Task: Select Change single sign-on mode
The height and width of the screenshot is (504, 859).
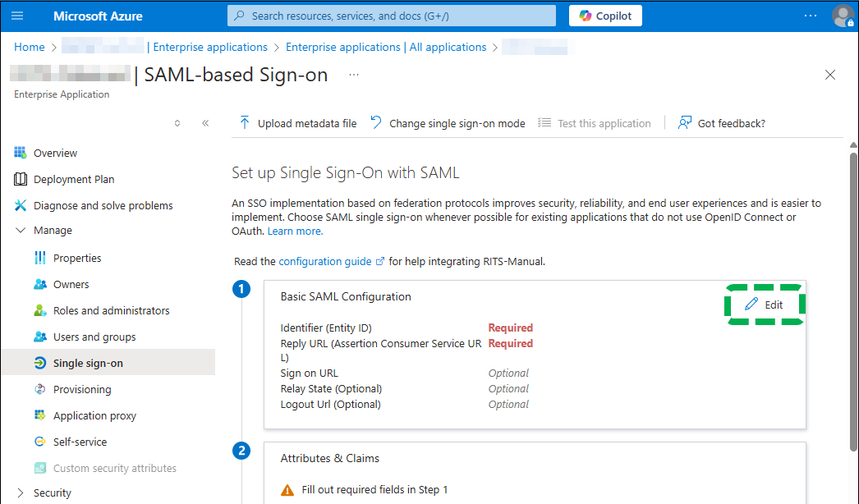Action: [x=448, y=123]
